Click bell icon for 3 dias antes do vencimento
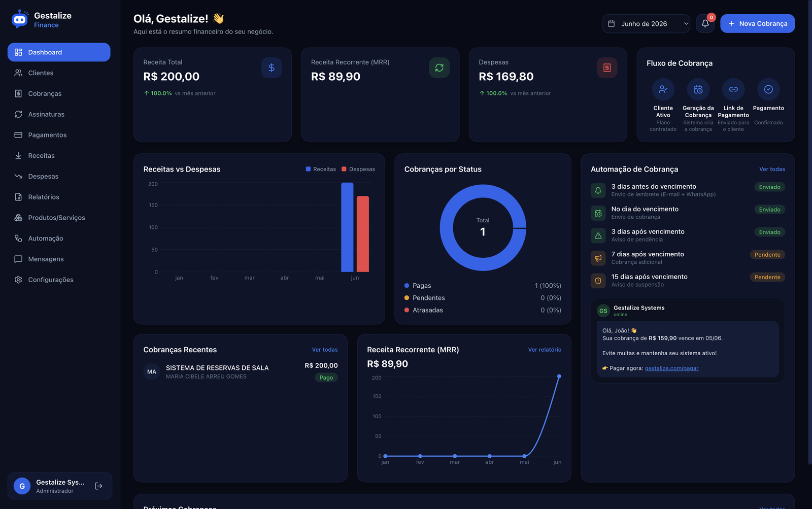The image size is (812, 509). coord(598,190)
